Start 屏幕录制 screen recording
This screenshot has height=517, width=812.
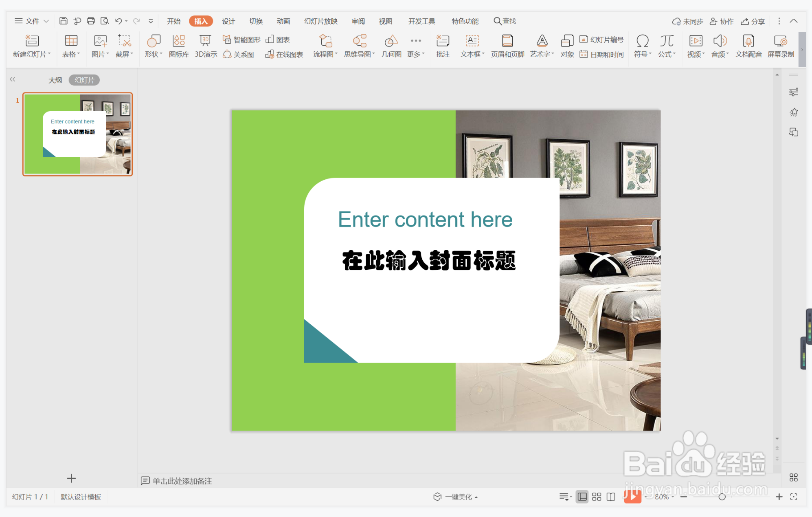point(781,46)
